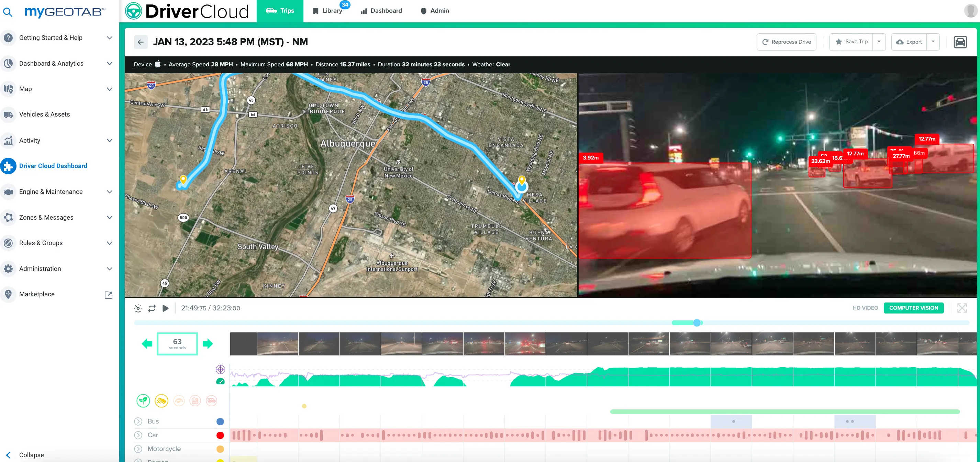
Task: Switch to HD VIDEO mode
Action: pyautogui.click(x=865, y=308)
